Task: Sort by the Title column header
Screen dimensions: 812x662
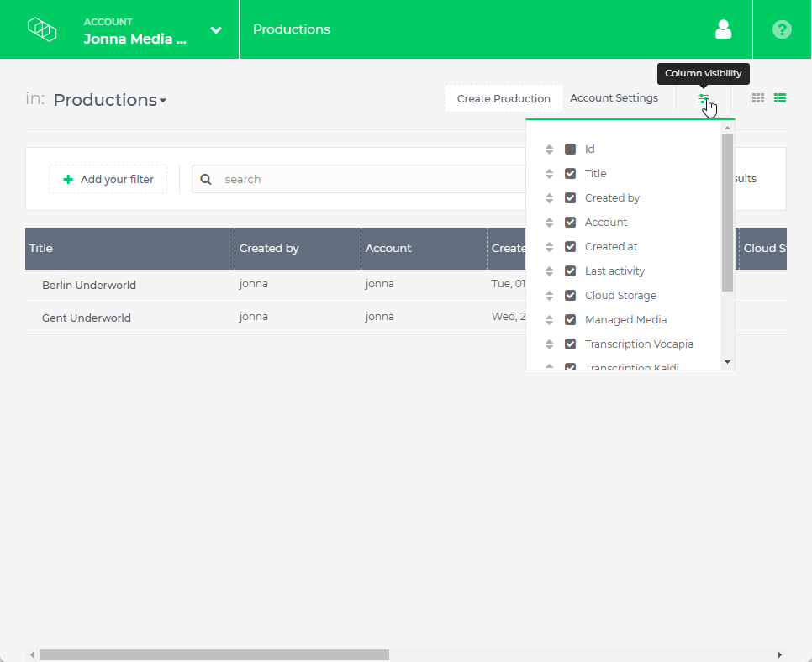Action: point(129,249)
